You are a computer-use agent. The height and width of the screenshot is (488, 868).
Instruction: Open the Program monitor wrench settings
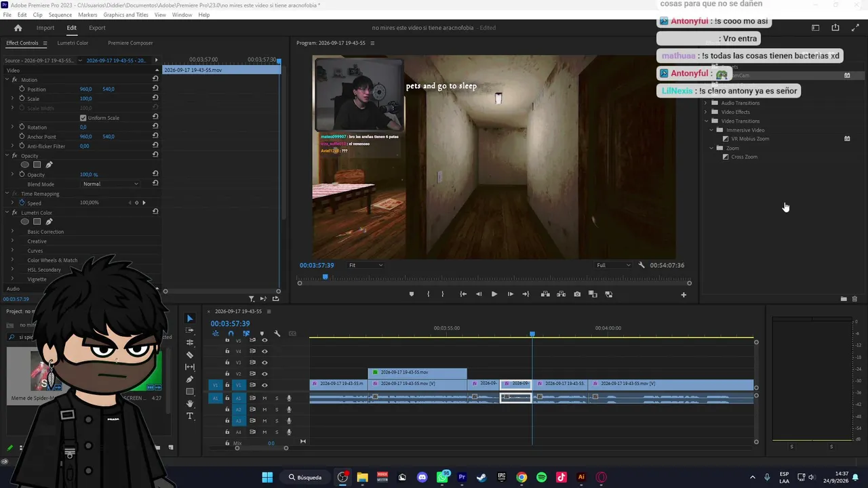tap(642, 265)
